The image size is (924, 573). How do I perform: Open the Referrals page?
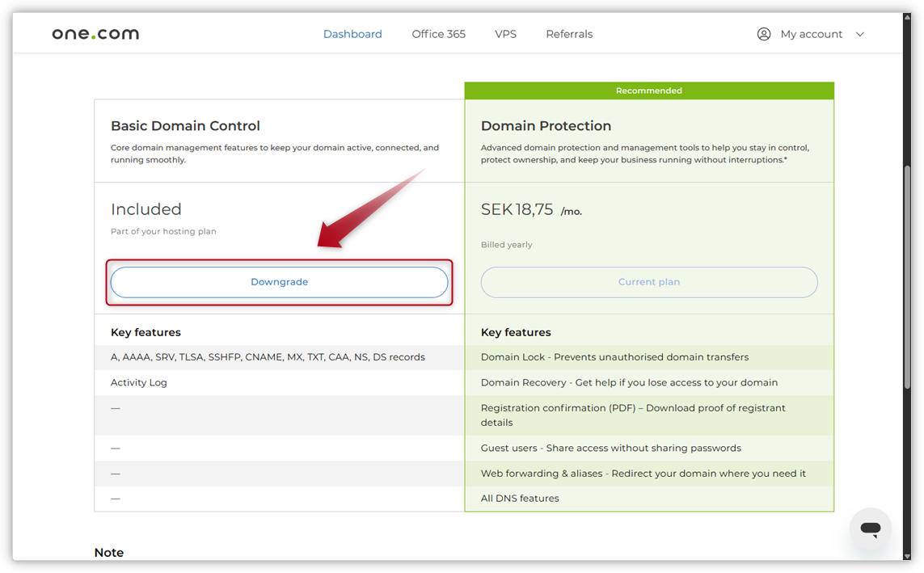coord(569,33)
